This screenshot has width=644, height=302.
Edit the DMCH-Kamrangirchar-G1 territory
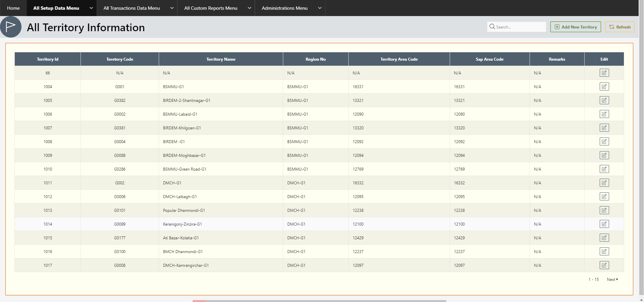coord(604,265)
